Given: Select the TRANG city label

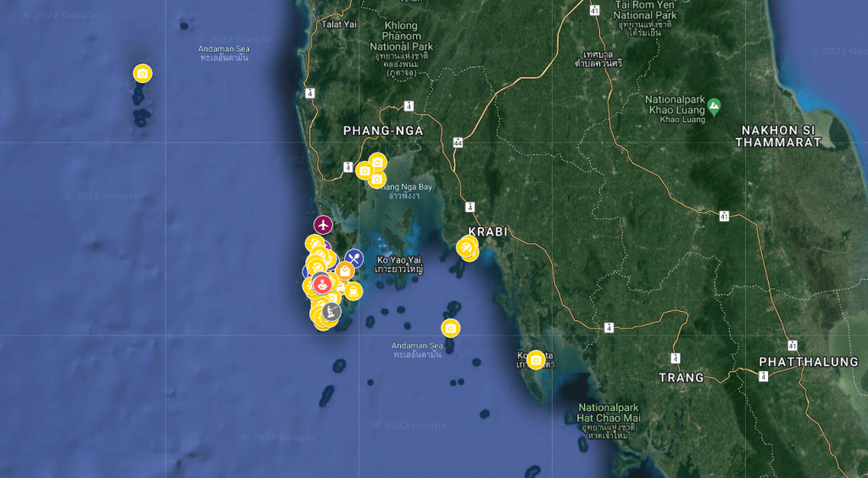Looking at the screenshot, I should point(682,377).
